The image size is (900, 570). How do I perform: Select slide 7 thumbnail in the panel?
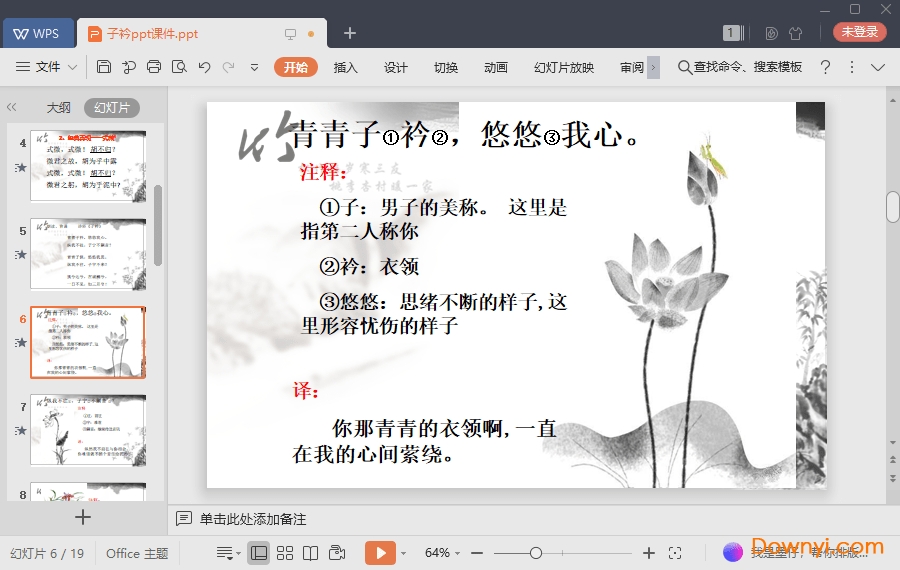coord(88,430)
